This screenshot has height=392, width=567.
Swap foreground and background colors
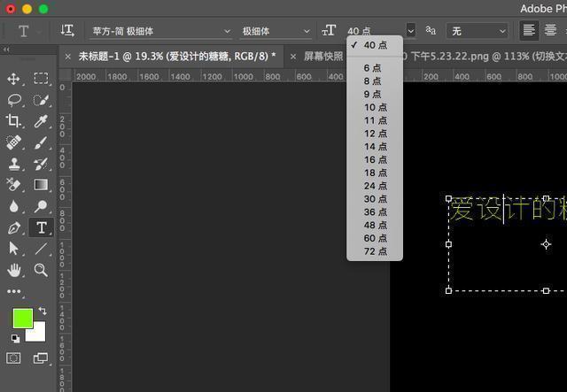[x=43, y=311]
